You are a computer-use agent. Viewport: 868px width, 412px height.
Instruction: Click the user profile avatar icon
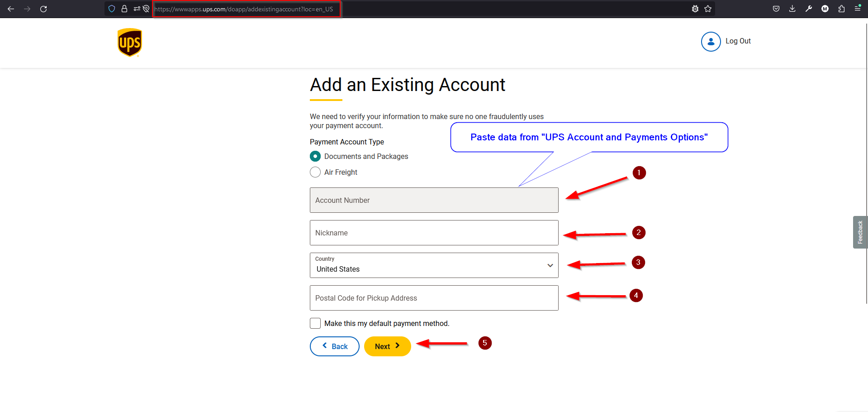click(711, 41)
